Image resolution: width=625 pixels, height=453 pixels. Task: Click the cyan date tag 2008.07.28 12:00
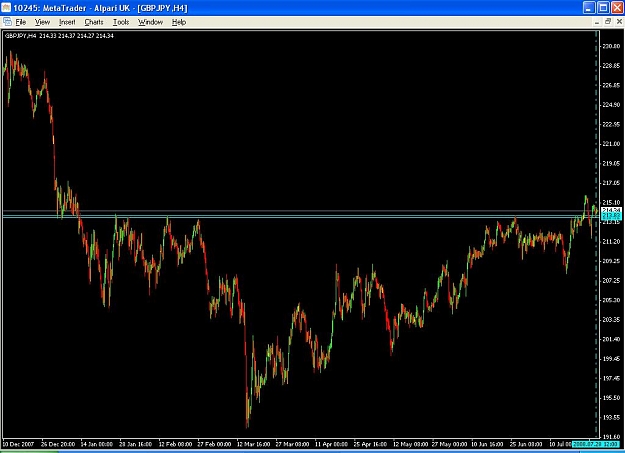(x=596, y=444)
